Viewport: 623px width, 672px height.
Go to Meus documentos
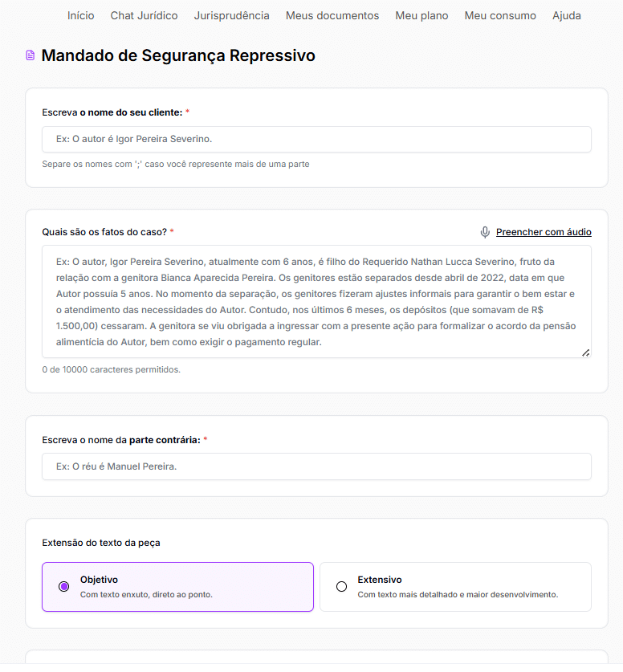(x=332, y=15)
